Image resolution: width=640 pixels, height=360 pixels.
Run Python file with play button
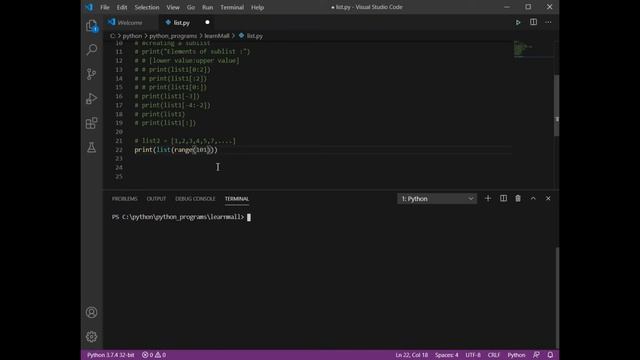coord(518,22)
